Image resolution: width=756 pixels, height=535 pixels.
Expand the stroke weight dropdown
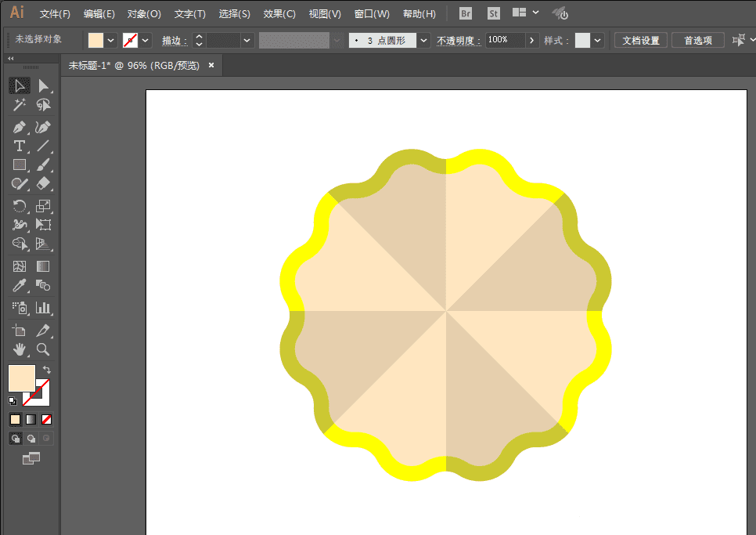tap(247, 40)
